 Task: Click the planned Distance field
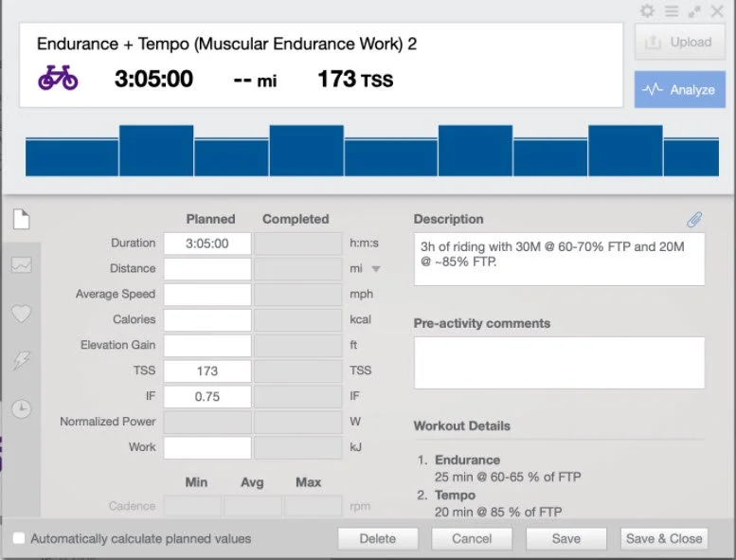click(x=207, y=268)
